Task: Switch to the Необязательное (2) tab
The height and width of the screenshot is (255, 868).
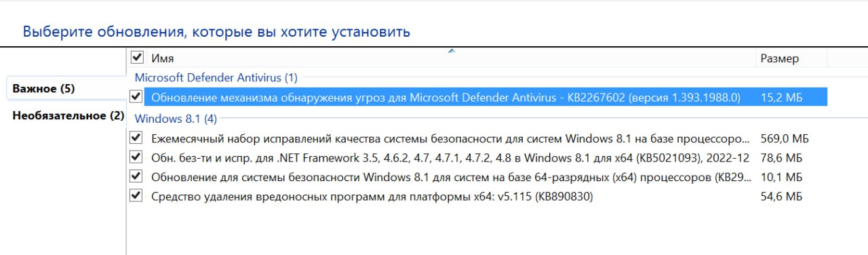Action: (x=68, y=115)
